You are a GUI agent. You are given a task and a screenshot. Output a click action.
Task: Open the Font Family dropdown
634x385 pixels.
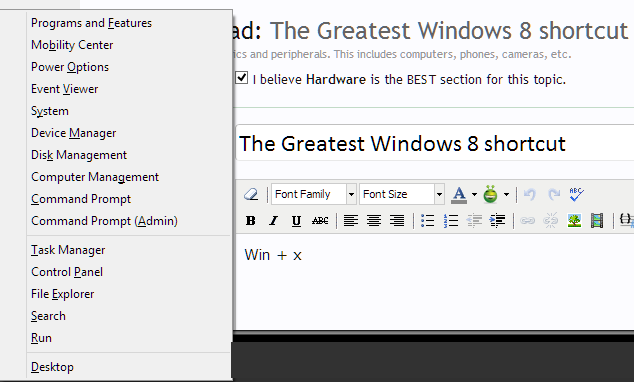[x=313, y=194]
